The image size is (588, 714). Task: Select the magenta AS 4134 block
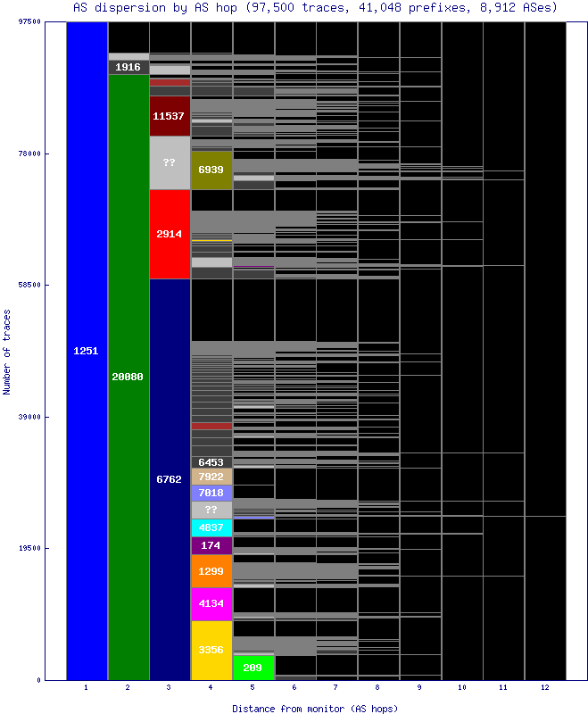pos(211,603)
